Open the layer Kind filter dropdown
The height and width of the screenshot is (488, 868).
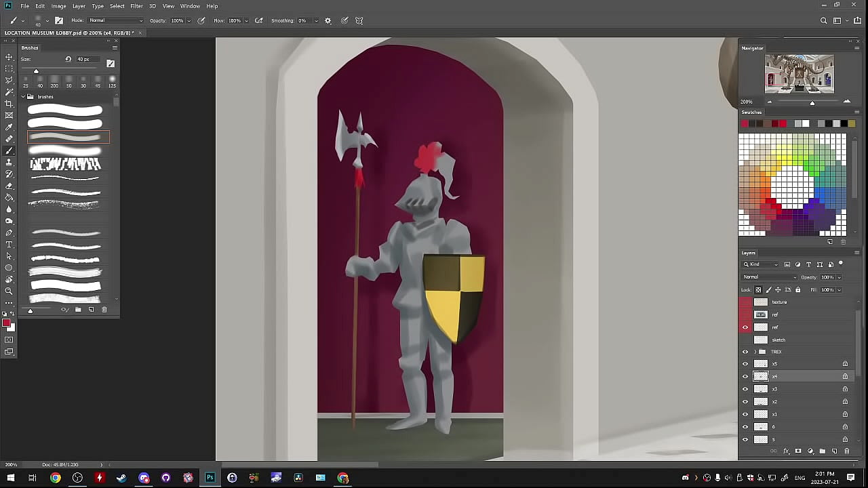(761, 264)
